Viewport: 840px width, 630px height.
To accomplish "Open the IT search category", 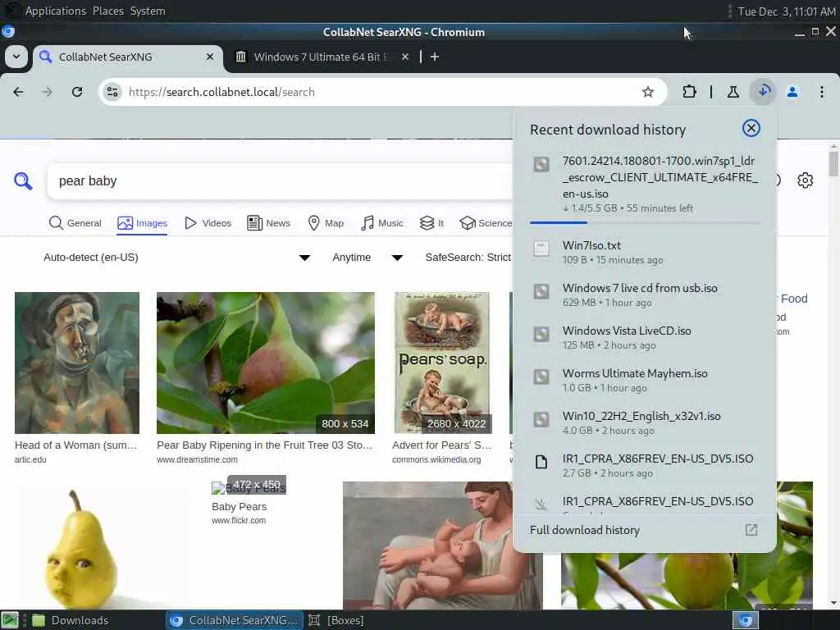I will tap(431, 223).
